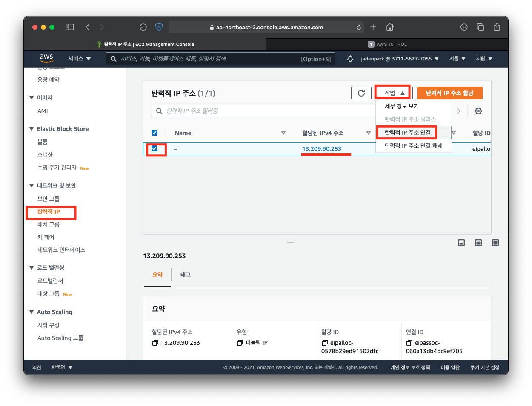Click the Safari home icon
This screenshot has height=406, width=532.
click(x=389, y=27)
